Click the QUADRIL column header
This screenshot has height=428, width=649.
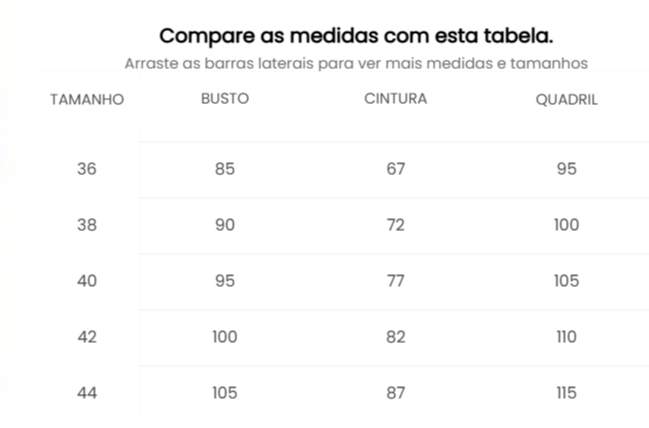(x=566, y=100)
